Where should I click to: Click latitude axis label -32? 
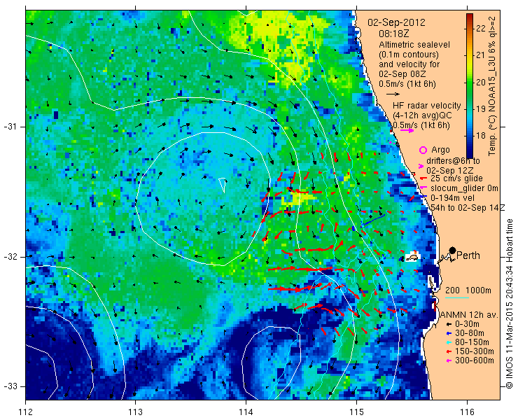click(x=10, y=257)
